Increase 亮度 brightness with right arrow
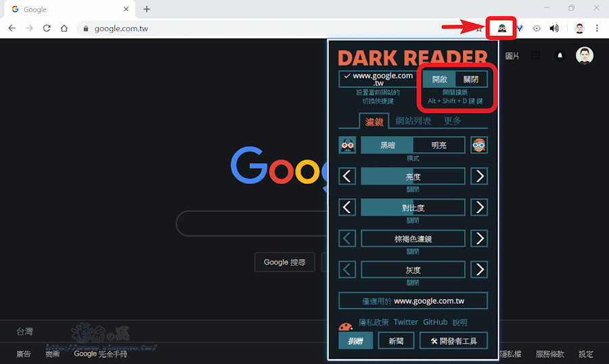Image resolution: width=609 pixels, height=364 pixels. click(x=479, y=177)
